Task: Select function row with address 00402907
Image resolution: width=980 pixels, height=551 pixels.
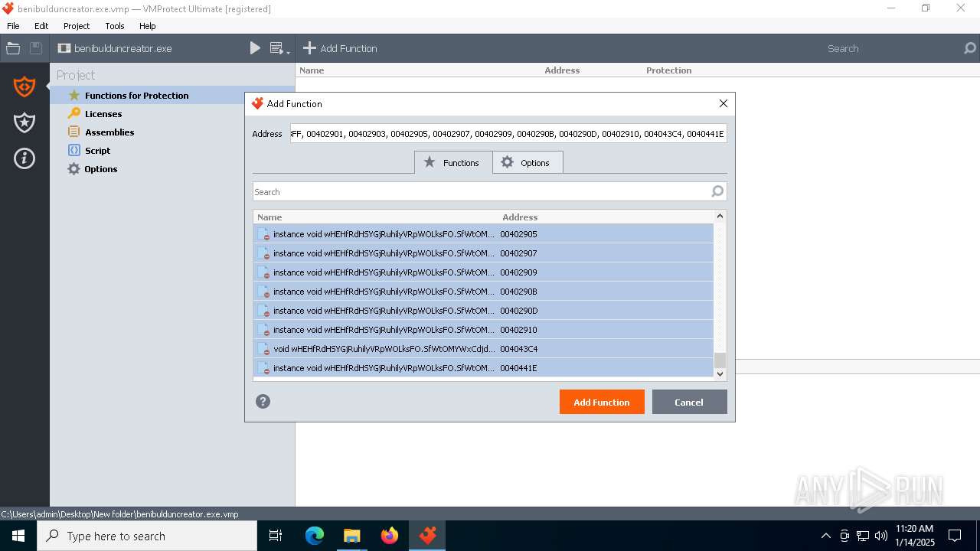Action: [483, 253]
